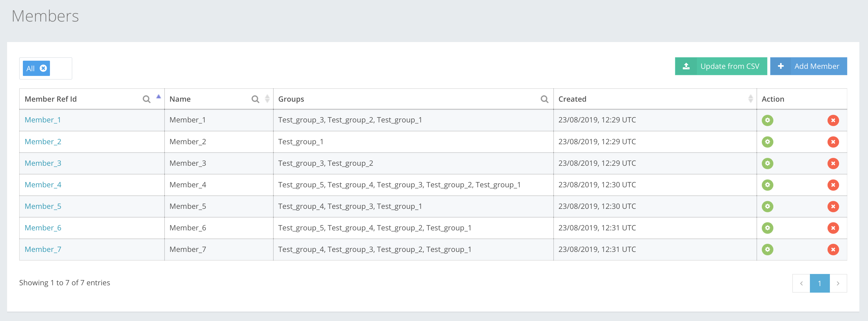
Task: Click the settings gear for Member_7
Action: coord(767,249)
